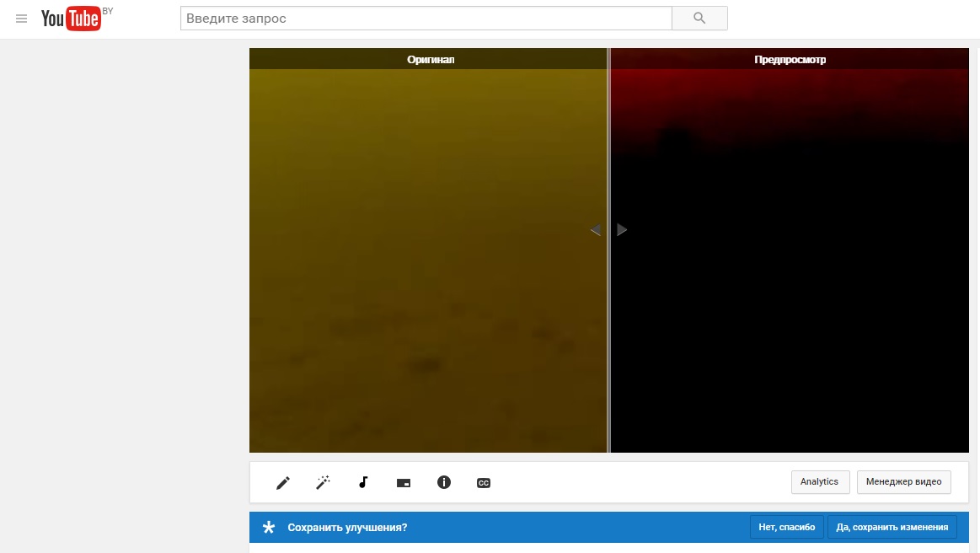Open the magic wand enhancements tool

pyautogui.click(x=323, y=483)
